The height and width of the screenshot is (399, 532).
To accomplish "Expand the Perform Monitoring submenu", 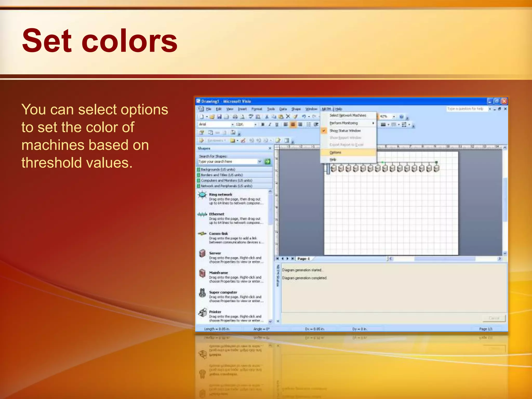I will (349, 123).
